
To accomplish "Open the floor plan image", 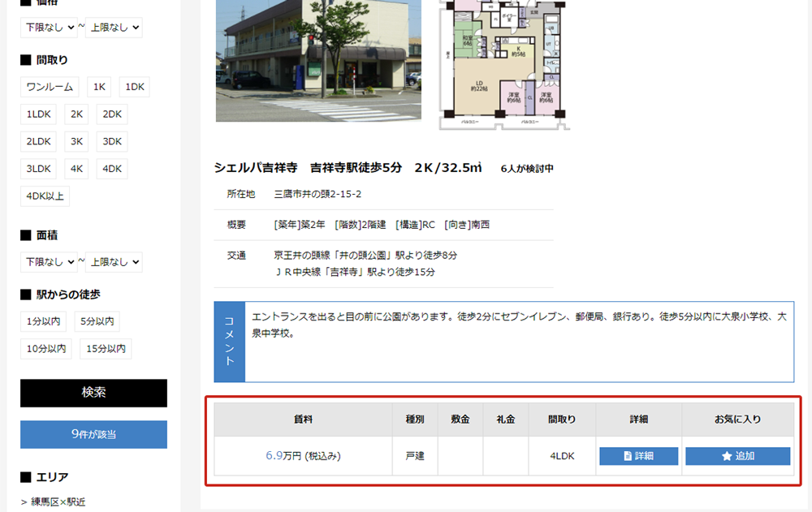I will [504, 63].
